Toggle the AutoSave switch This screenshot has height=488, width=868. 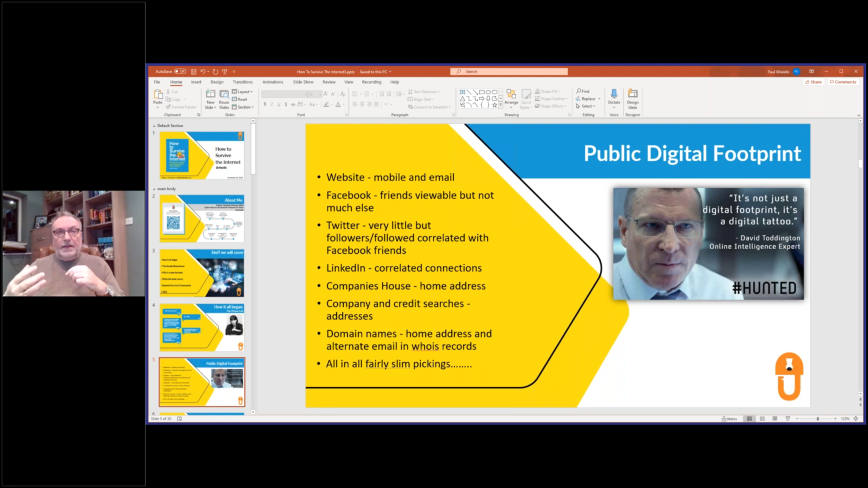click(180, 72)
